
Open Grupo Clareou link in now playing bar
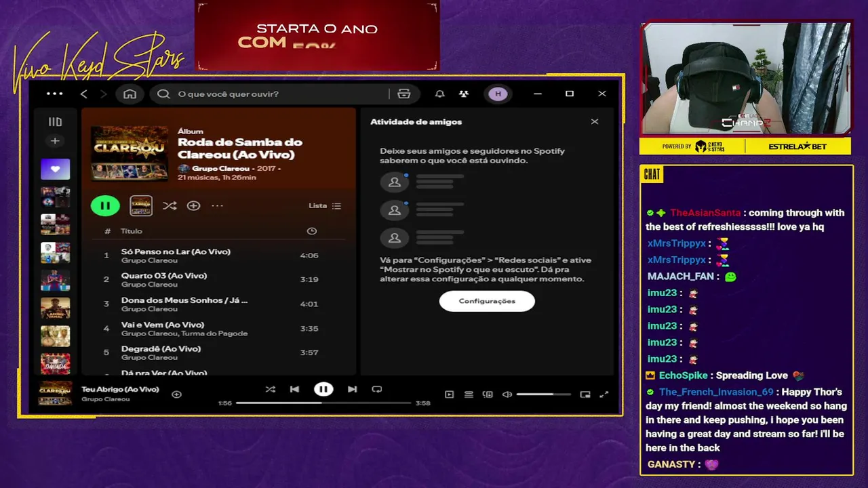106,399
